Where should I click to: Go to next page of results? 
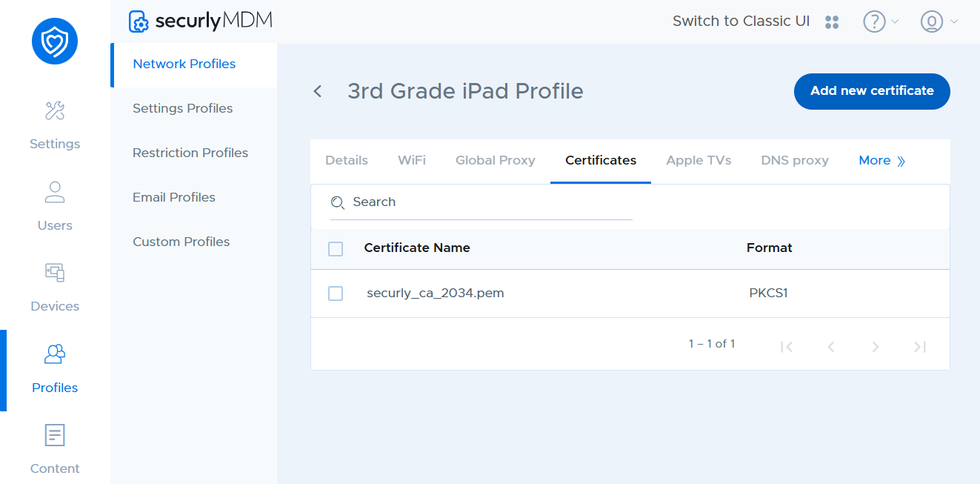pyautogui.click(x=876, y=347)
